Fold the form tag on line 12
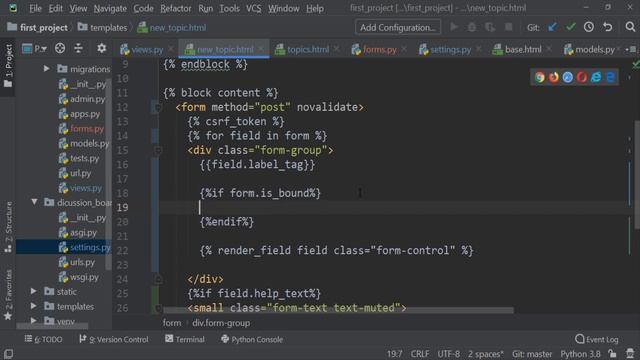Screen dimensions: 640x360 157,107
